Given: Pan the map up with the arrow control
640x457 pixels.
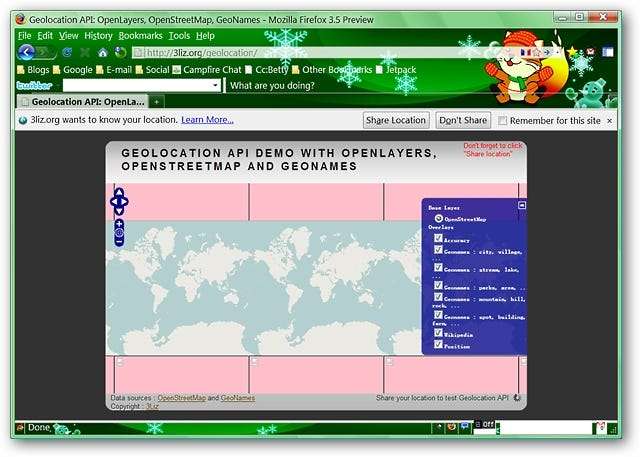Looking at the screenshot, I should tap(118, 192).
